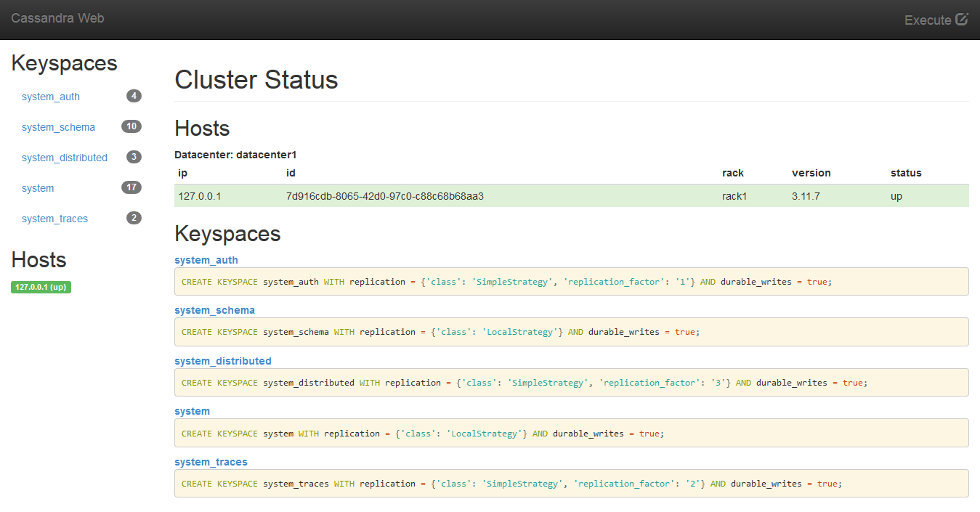The height and width of the screenshot is (512, 980).
Task: Open system_schema link under Keyspaces heading
Action: tap(214, 310)
